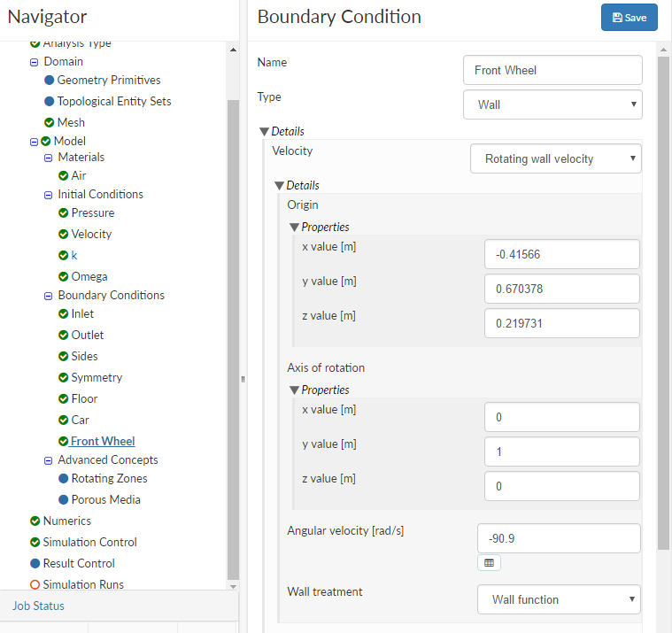The width and height of the screenshot is (672, 633).
Task: Click the green check icon beside Numerics
Action: coord(35,521)
